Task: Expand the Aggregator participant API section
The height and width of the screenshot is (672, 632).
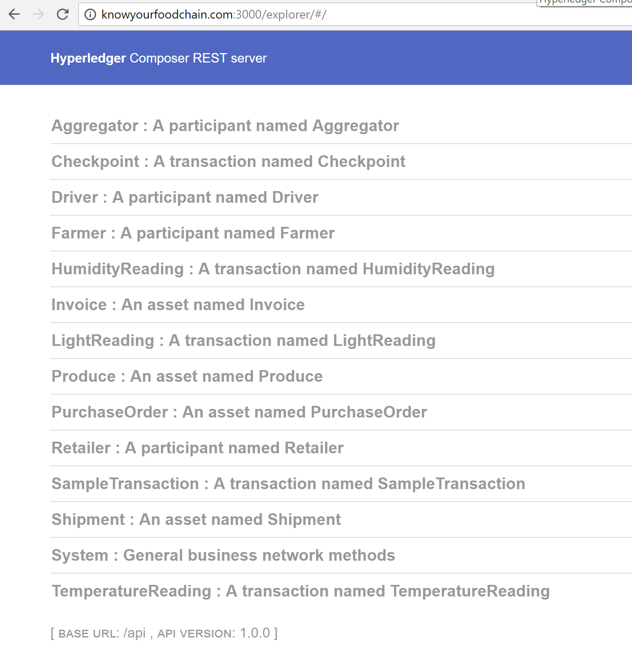Action: pos(225,126)
